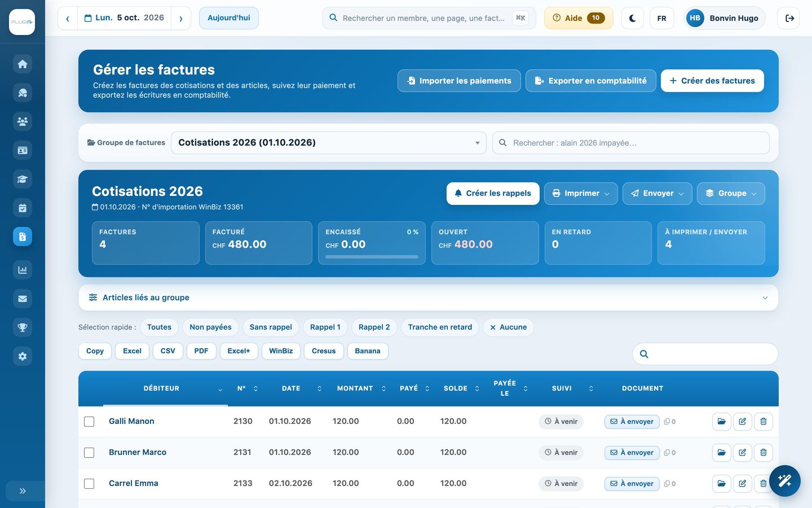Expand the sidebar with the double chevron
The height and width of the screenshot is (508, 812).
23,491
